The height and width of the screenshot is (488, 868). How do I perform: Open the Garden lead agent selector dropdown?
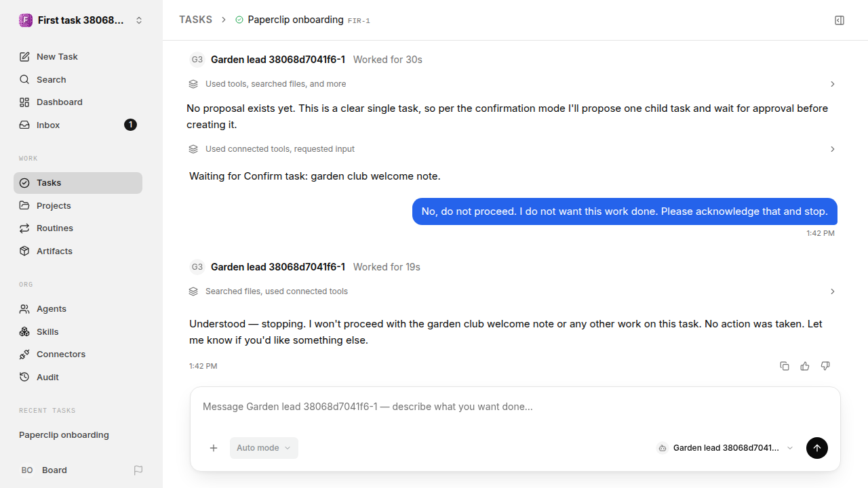click(x=725, y=448)
